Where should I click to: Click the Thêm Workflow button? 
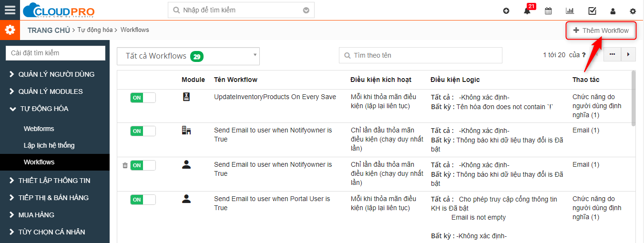coord(601,30)
